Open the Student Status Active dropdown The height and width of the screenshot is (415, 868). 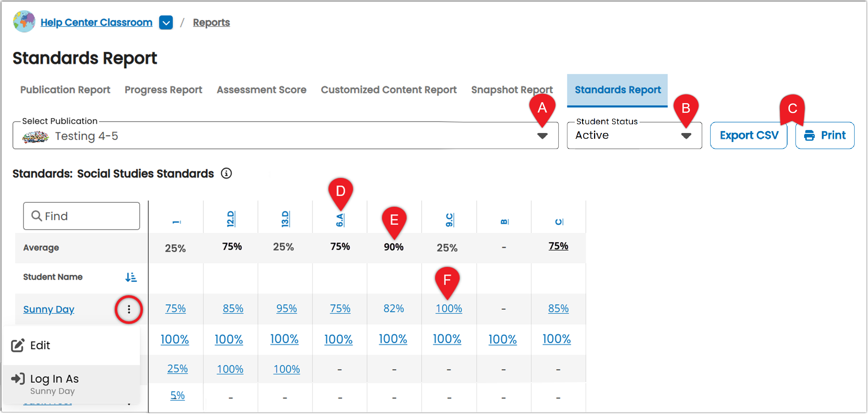tap(634, 135)
